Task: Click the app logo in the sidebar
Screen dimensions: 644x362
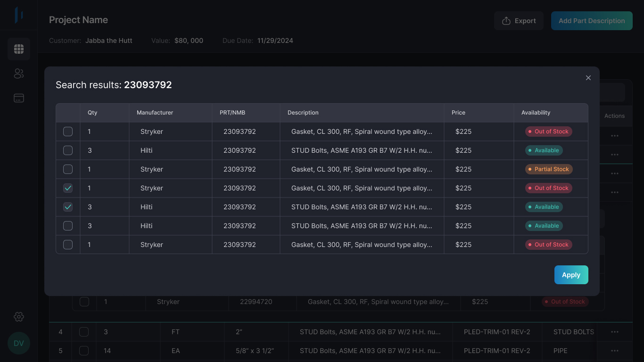Action: 19,15
